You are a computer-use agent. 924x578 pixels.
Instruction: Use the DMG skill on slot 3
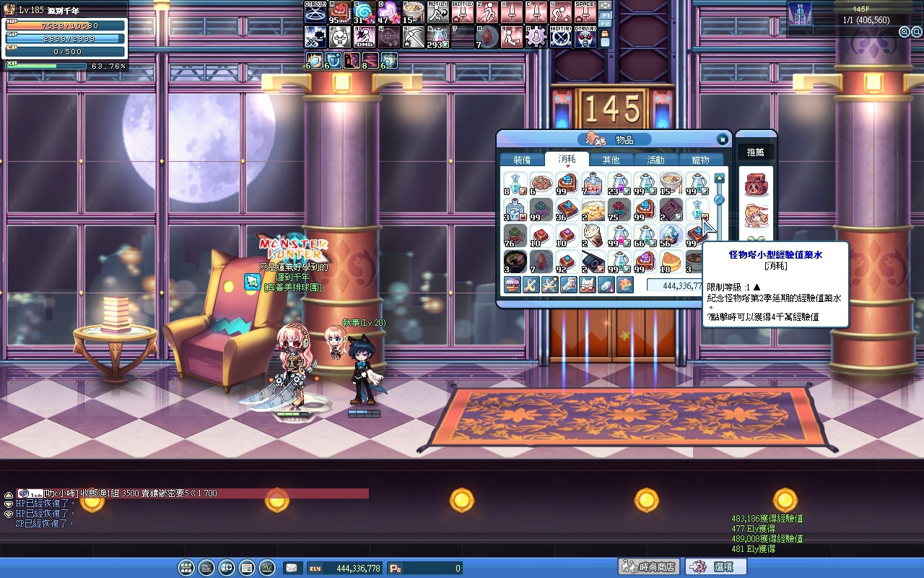coord(364,37)
